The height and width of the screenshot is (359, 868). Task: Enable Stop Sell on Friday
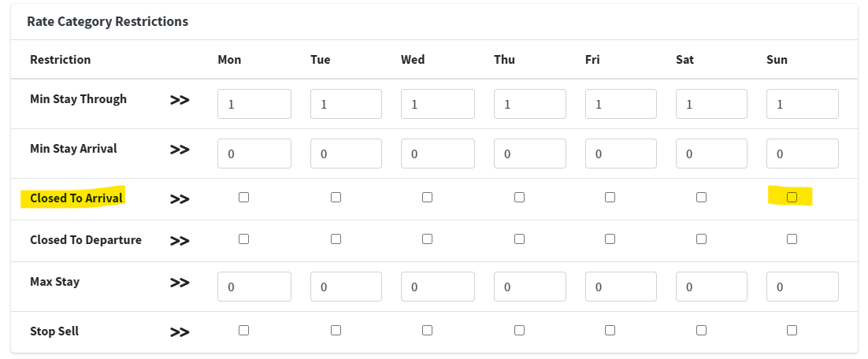click(x=610, y=331)
